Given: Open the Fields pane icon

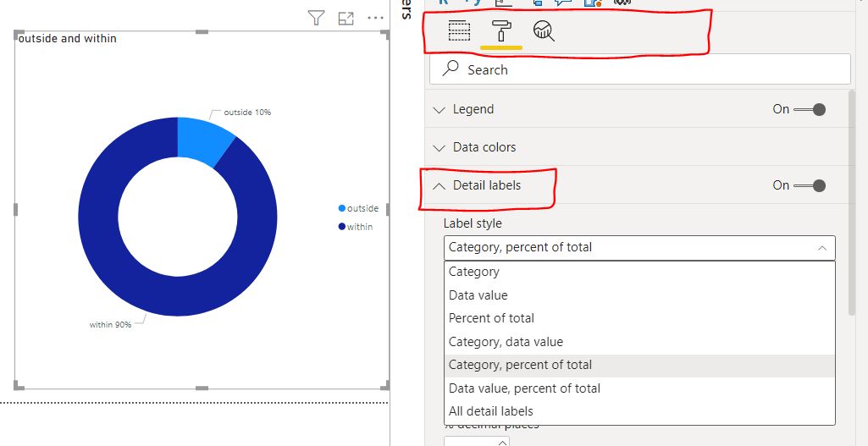Looking at the screenshot, I should tap(459, 31).
